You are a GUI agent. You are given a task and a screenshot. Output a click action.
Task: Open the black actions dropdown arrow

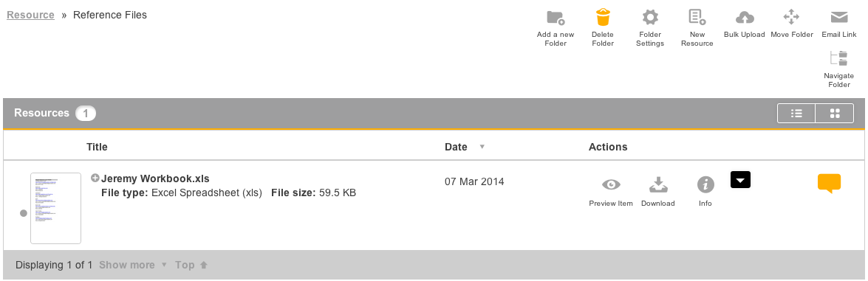741,180
